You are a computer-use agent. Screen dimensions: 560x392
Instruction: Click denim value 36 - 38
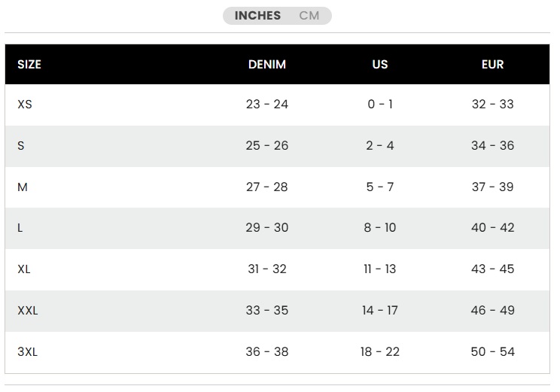(267, 352)
